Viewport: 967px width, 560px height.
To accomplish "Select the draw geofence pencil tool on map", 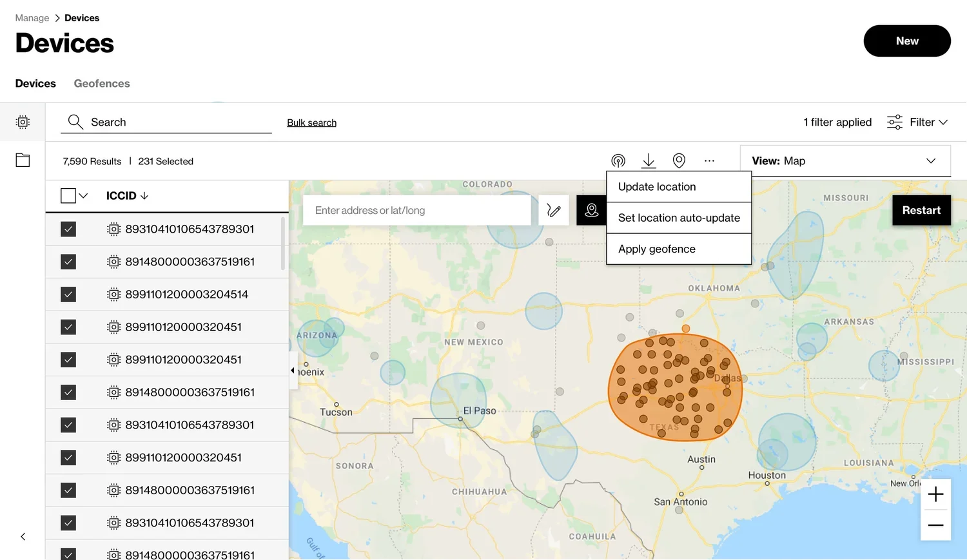I will point(554,210).
